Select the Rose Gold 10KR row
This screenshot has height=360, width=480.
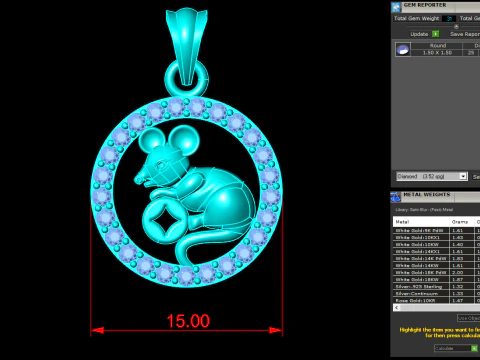(x=436, y=300)
